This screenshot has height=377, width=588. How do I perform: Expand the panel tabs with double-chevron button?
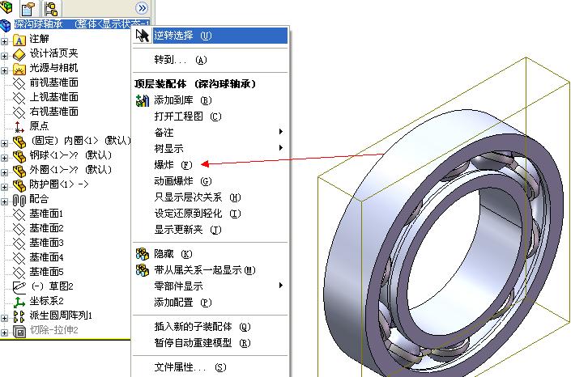click(x=142, y=8)
